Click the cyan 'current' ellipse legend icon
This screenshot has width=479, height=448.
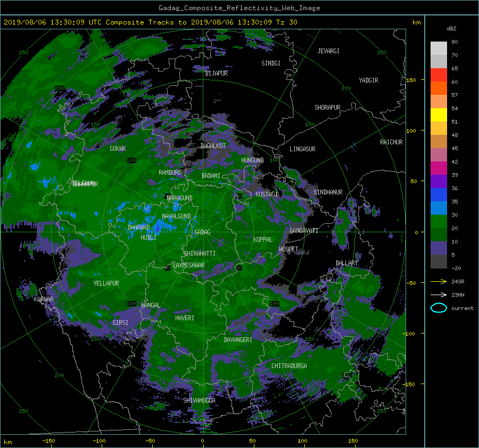(x=439, y=308)
